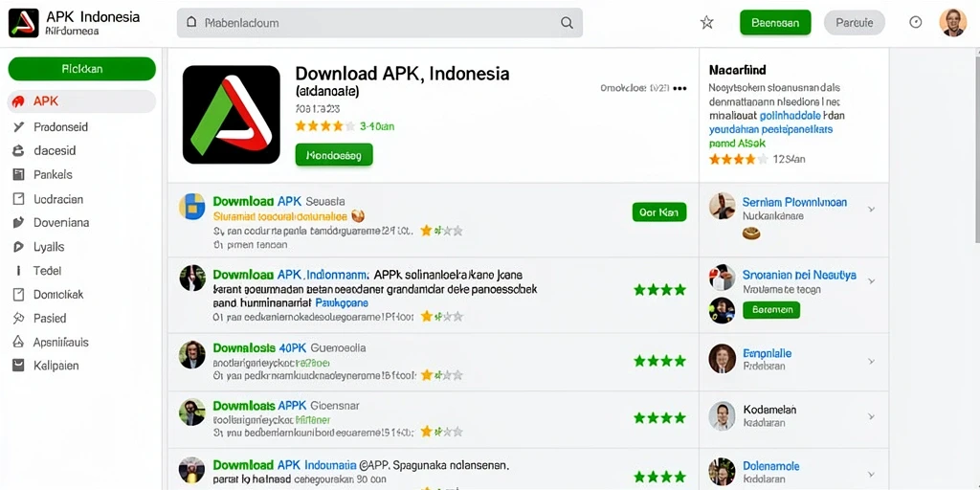Click the green Oor Kan button
The image size is (980, 490).
click(x=659, y=212)
